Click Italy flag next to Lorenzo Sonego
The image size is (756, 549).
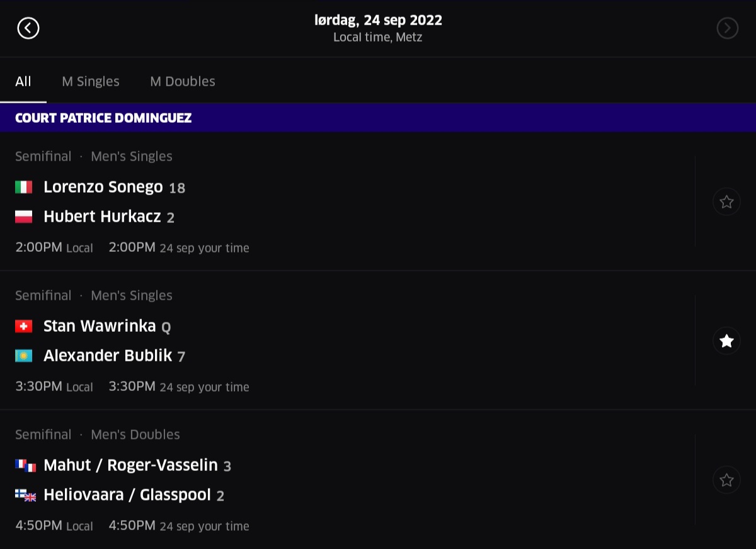pos(24,187)
